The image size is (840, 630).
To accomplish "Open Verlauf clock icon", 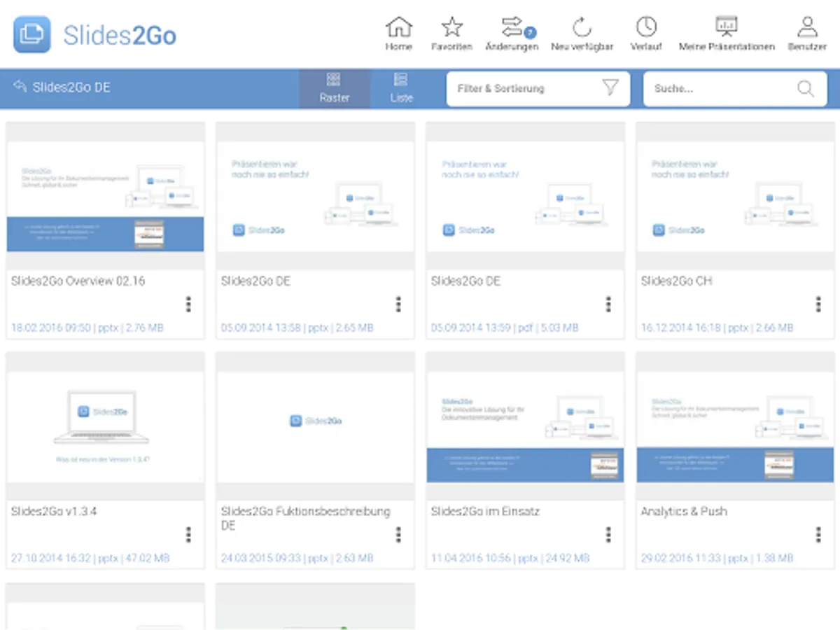I will tap(646, 27).
